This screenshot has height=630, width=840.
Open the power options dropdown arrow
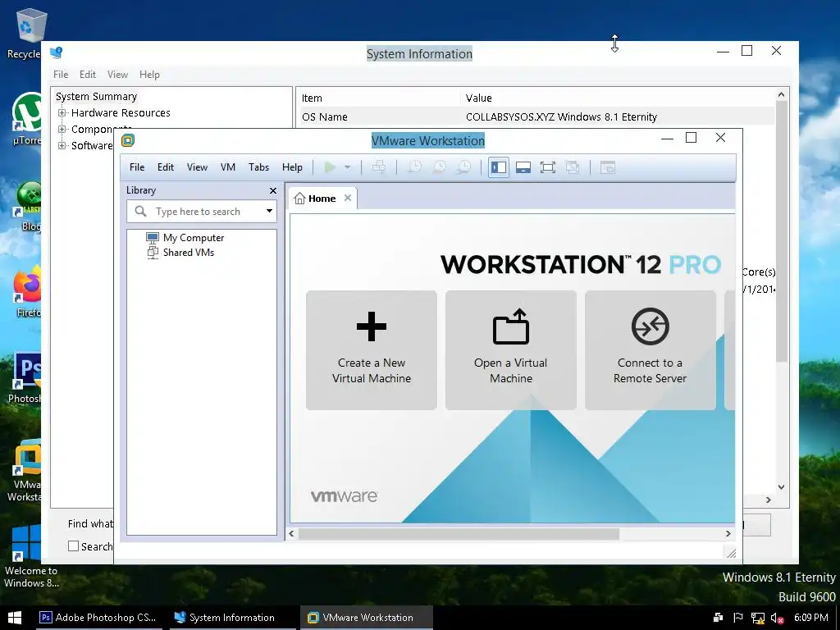347,167
